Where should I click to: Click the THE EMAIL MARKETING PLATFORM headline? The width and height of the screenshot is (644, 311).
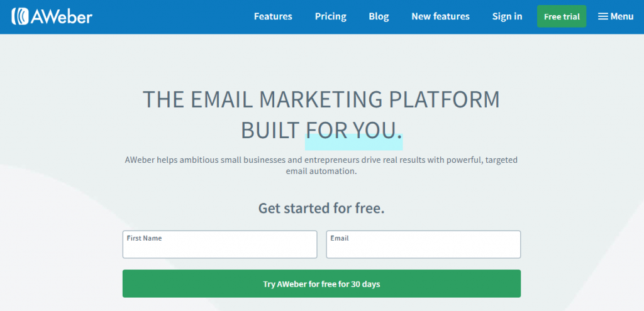click(321, 100)
